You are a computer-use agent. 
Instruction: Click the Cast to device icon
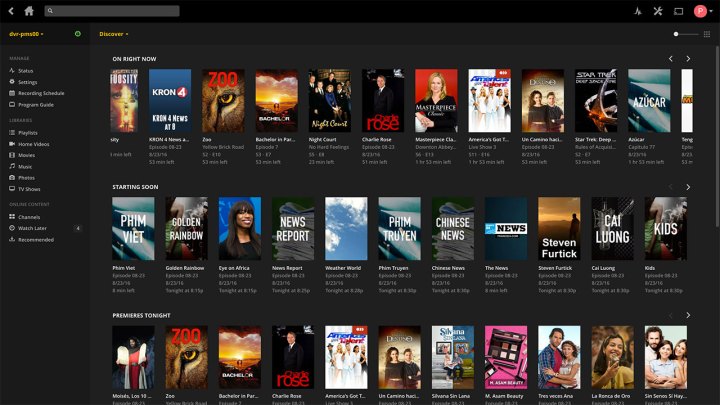click(x=679, y=11)
